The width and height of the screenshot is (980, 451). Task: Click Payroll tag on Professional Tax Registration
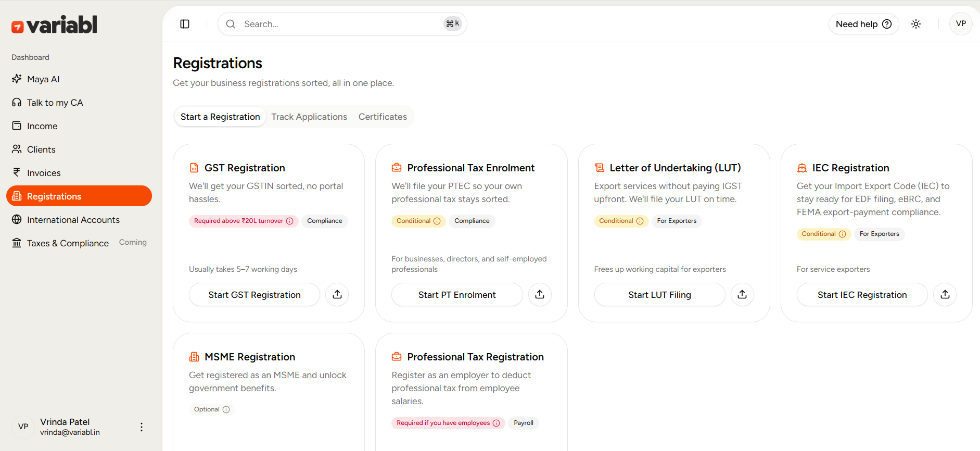pyautogui.click(x=524, y=423)
